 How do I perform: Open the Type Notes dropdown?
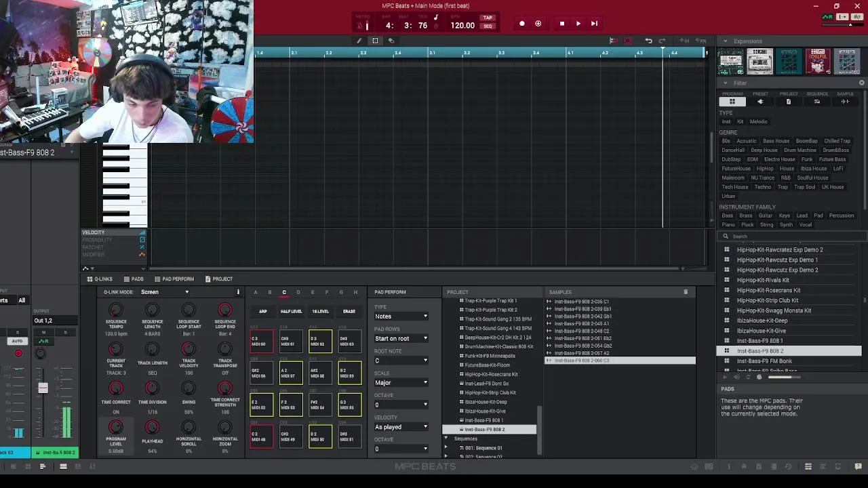tap(401, 317)
